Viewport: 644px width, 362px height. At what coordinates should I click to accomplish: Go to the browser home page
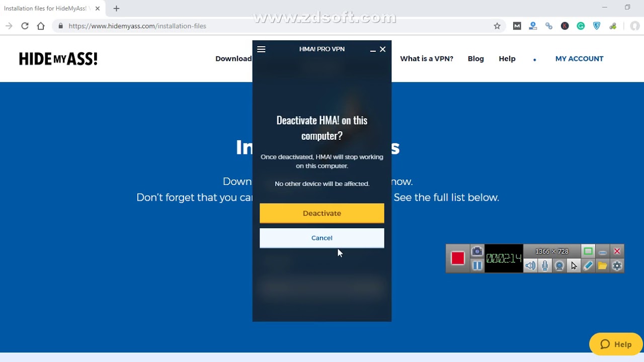pyautogui.click(x=41, y=26)
